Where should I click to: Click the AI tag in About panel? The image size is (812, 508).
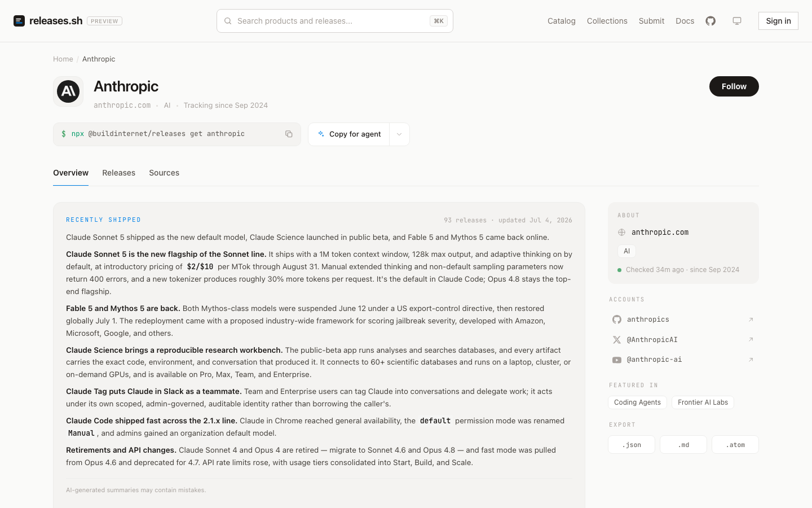pyautogui.click(x=626, y=251)
